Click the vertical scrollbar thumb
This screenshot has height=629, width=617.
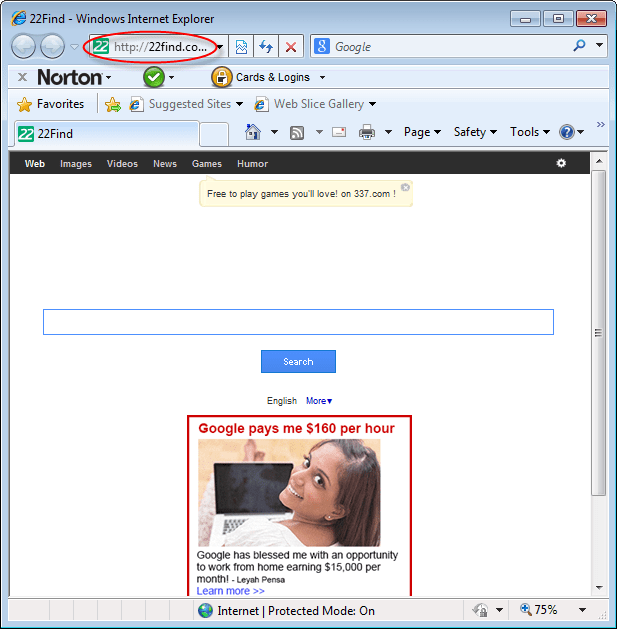click(599, 333)
